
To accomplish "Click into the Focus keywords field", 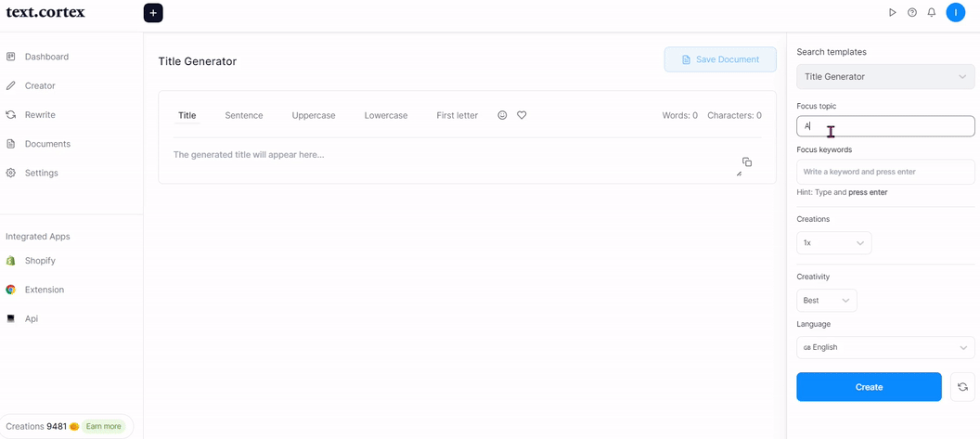I will [x=885, y=172].
